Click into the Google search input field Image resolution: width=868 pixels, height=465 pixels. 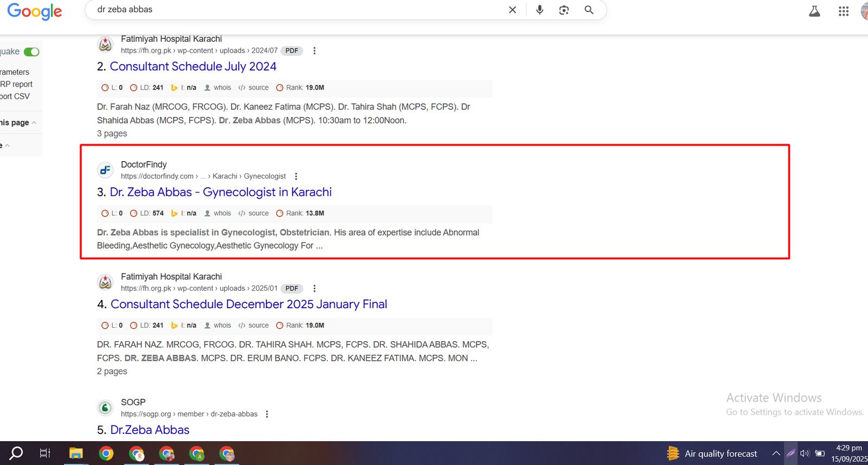298,10
